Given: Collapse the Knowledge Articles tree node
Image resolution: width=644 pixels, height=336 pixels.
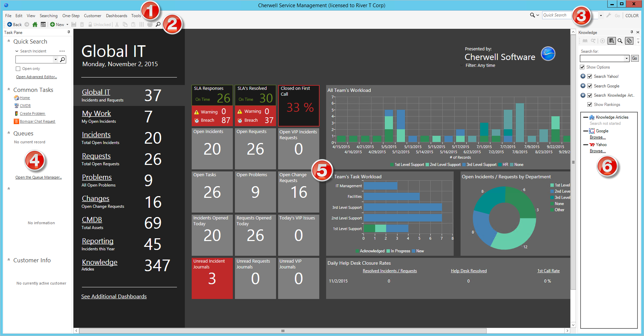Looking at the screenshot, I should (585, 117).
